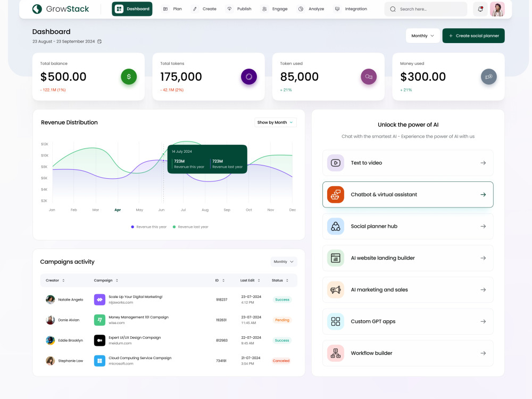Click the $500.00 total balance value

click(63, 77)
